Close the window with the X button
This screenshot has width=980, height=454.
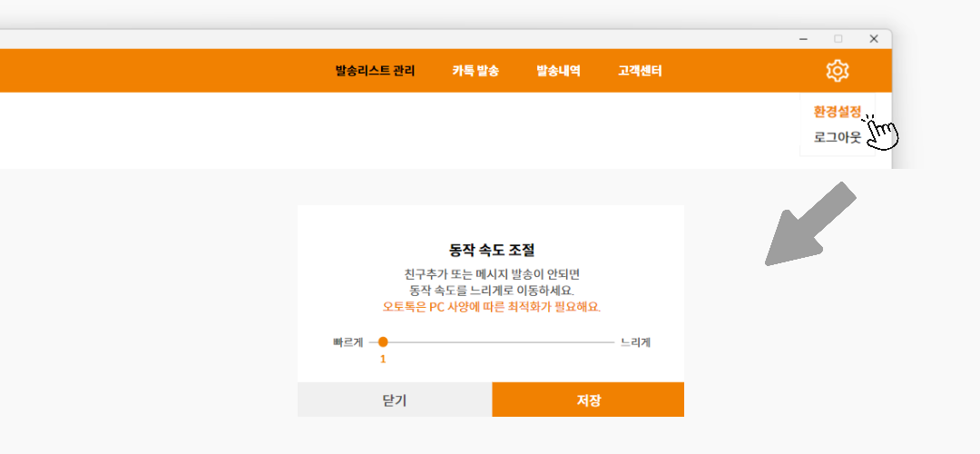[x=873, y=39]
